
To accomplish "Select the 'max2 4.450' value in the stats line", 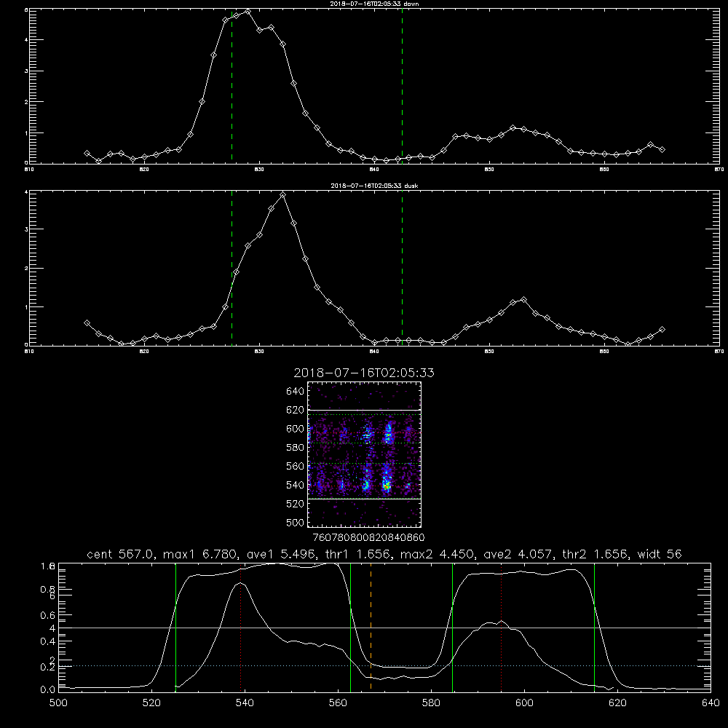I will coord(437,554).
